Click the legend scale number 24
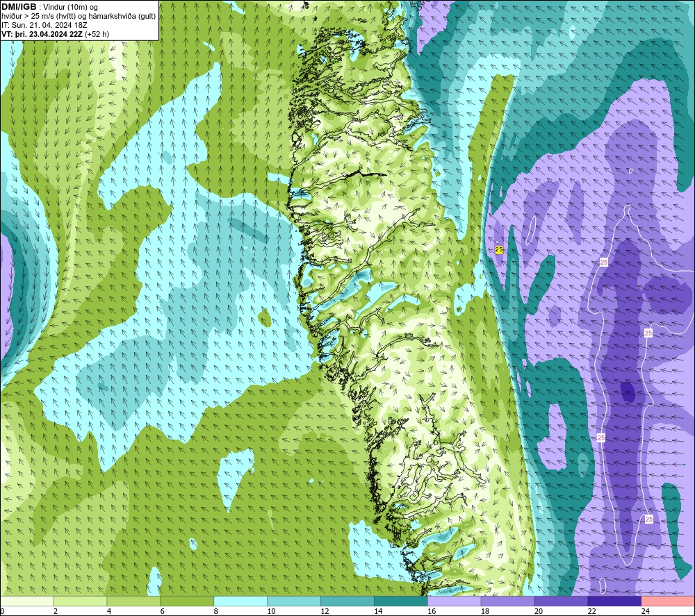Screen dimensions: 695x616 646,611
